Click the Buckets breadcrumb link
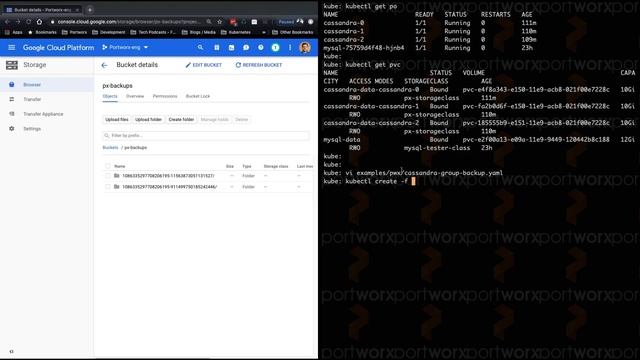Viewport: 640px width, 360px height. pyautogui.click(x=110, y=147)
